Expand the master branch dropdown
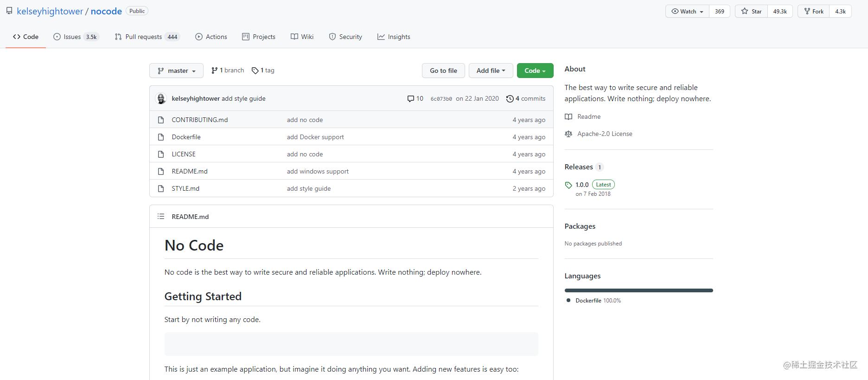The height and width of the screenshot is (380, 868). click(176, 71)
